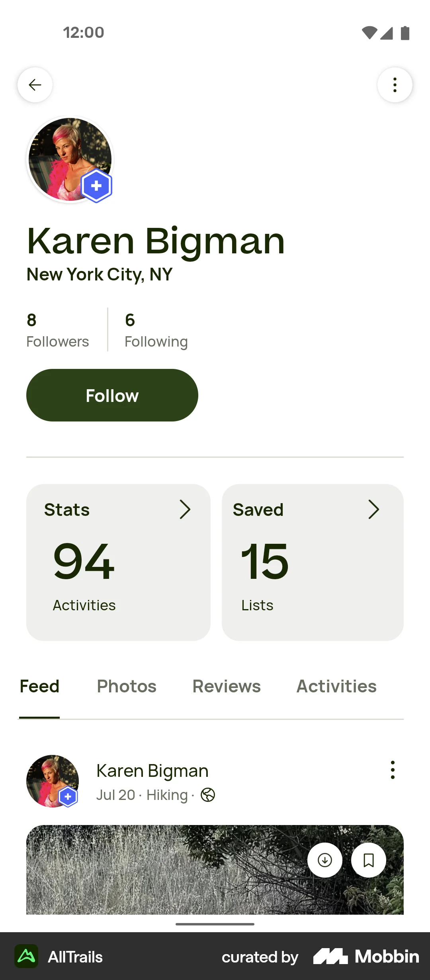Tap the Mobbin logo
The height and width of the screenshot is (980, 430).
click(366, 956)
